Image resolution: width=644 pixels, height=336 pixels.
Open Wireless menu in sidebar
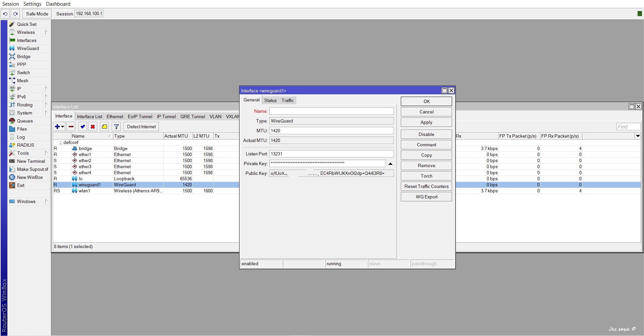click(x=29, y=32)
